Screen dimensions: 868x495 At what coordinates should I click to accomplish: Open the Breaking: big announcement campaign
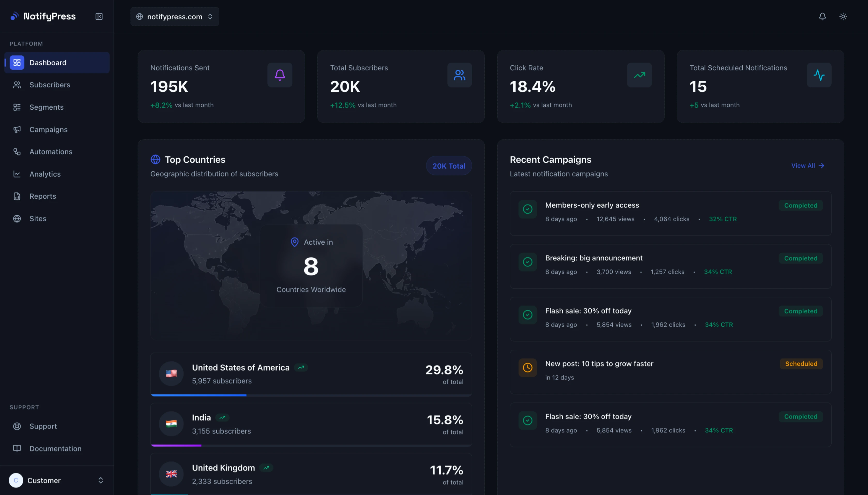pyautogui.click(x=670, y=266)
